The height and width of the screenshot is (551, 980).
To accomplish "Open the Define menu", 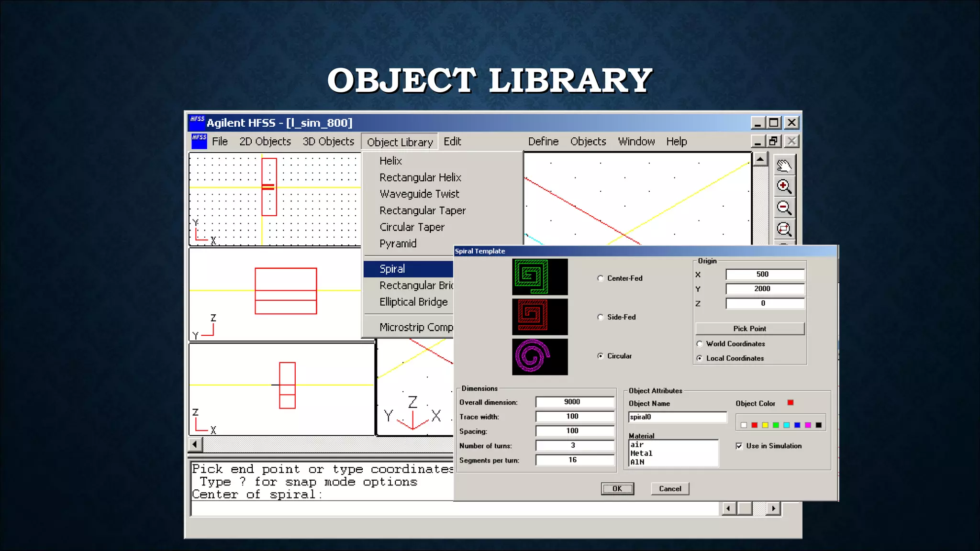I will click(543, 142).
